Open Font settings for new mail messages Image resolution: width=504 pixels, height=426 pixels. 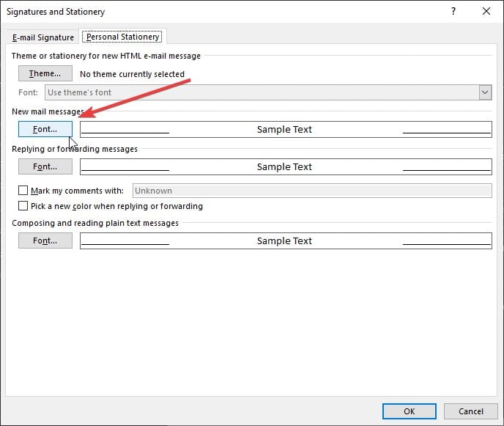point(45,129)
